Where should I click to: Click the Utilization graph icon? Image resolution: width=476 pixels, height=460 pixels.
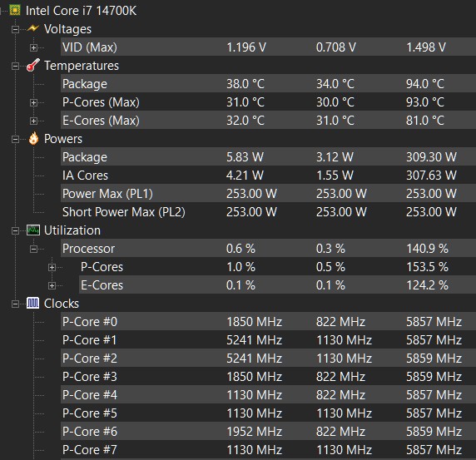coord(33,230)
